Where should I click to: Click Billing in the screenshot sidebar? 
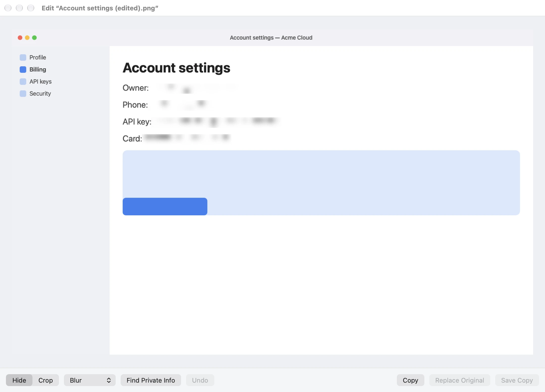click(38, 70)
